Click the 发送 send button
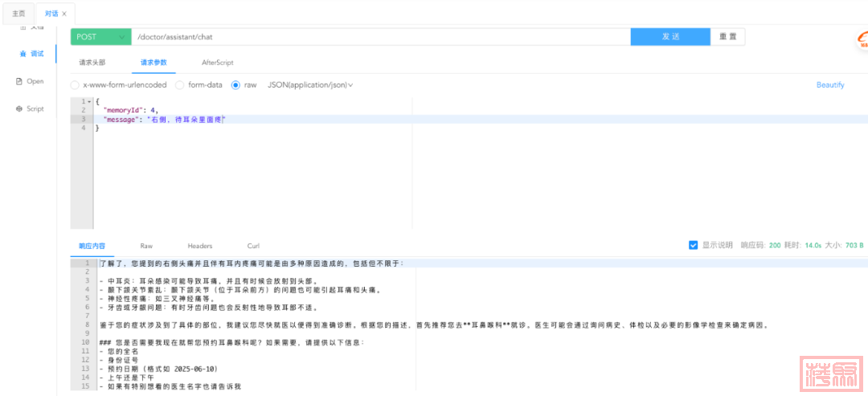The image size is (868, 396). [670, 37]
